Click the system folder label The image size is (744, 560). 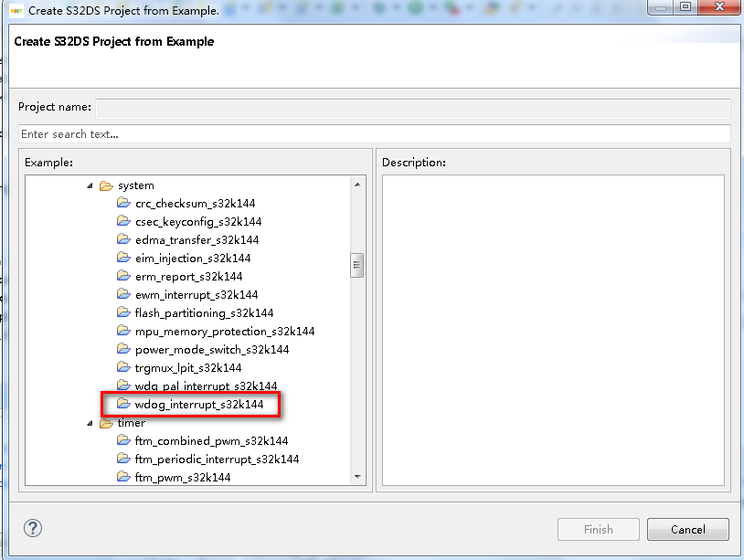pos(136,185)
